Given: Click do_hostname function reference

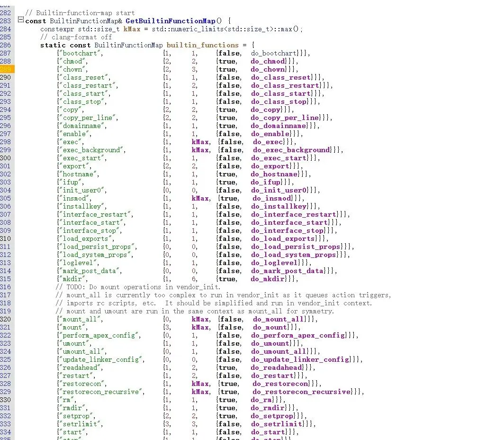Looking at the screenshot, I should (x=275, y=174).
